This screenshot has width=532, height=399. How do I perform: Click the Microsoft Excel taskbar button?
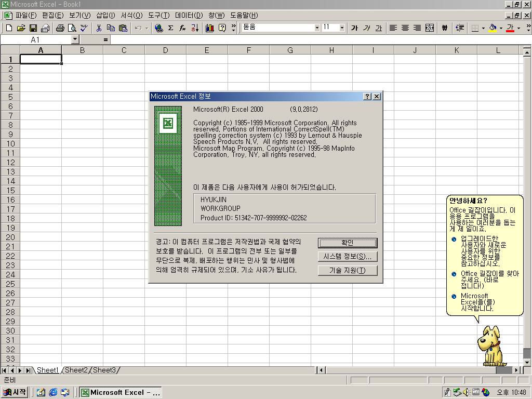point(121,393)
